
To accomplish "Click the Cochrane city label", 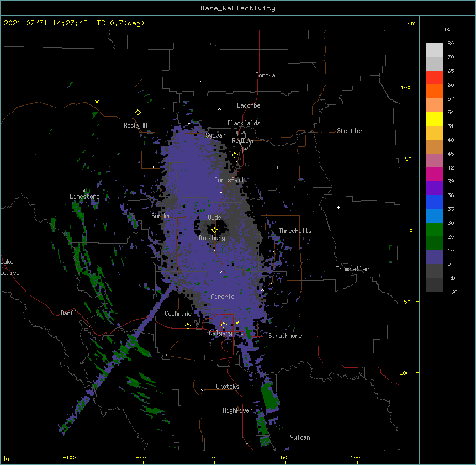I will pyautogui.click(x=178, y=314).
